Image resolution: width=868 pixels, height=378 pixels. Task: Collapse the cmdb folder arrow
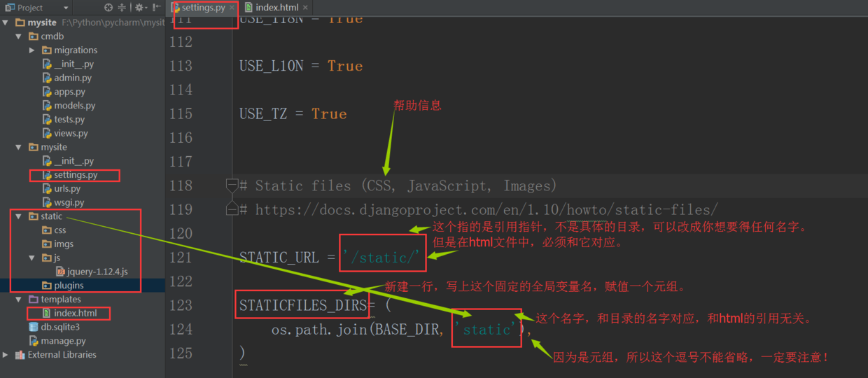tap(19, 36)
